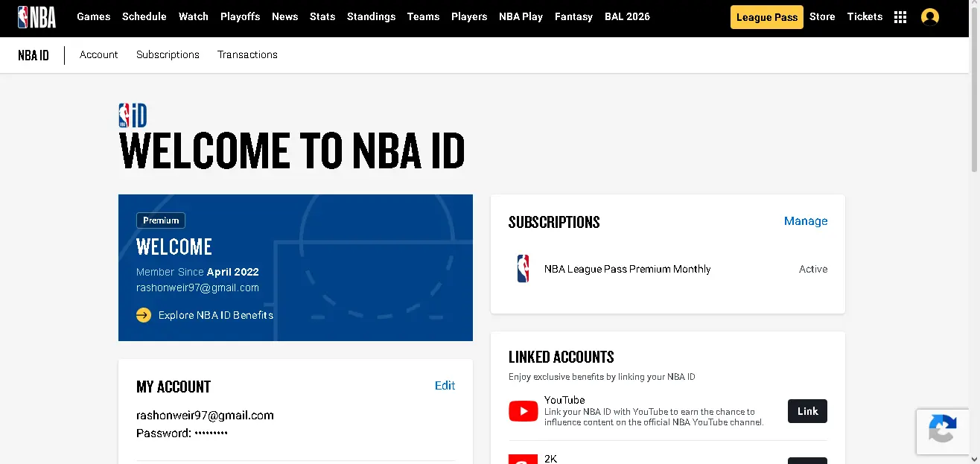The image size is (980, 464).
Task: Click the masked Password field text
Action: (182, 433)
